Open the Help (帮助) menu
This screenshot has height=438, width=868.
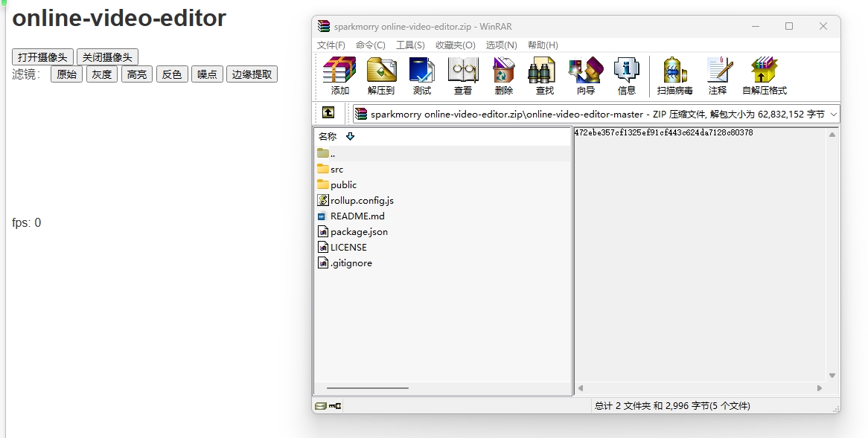pyautogui.click(x=543, y=45)
